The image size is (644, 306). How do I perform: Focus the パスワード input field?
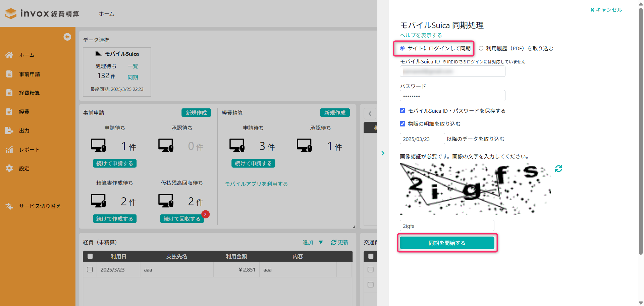pos(452,96)
